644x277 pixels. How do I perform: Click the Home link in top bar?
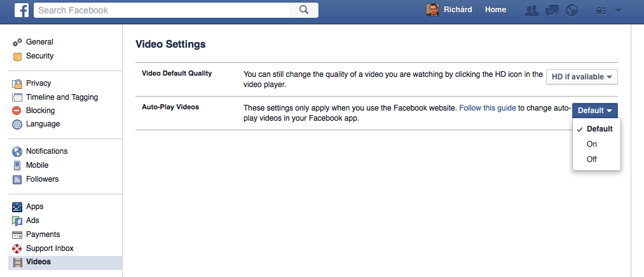tap(495, 10)
